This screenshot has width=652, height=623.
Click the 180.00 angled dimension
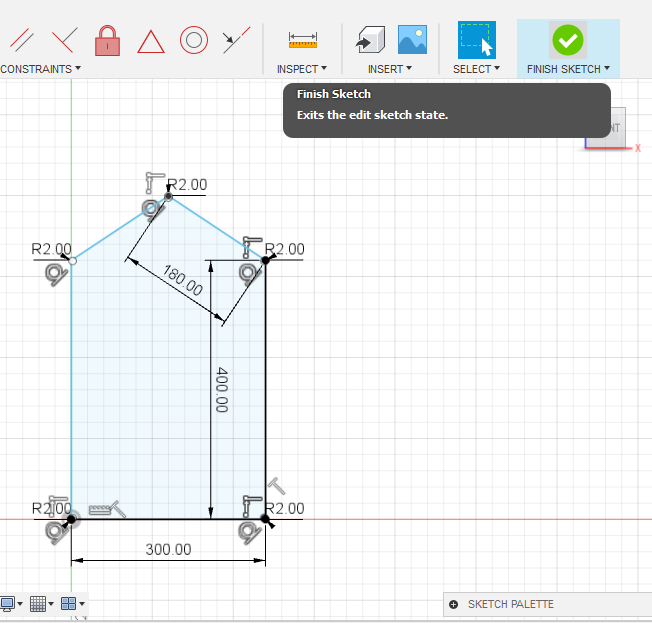183,280
